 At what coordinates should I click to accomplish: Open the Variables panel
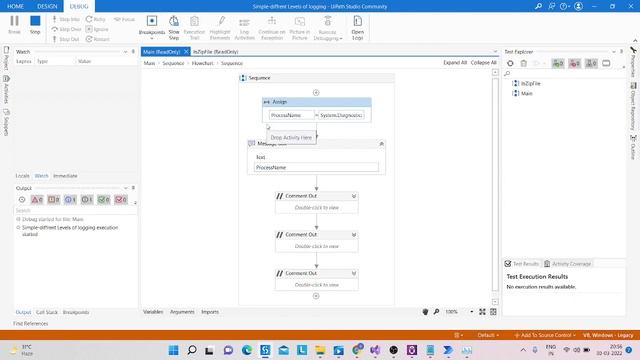(x=153, y=312)
